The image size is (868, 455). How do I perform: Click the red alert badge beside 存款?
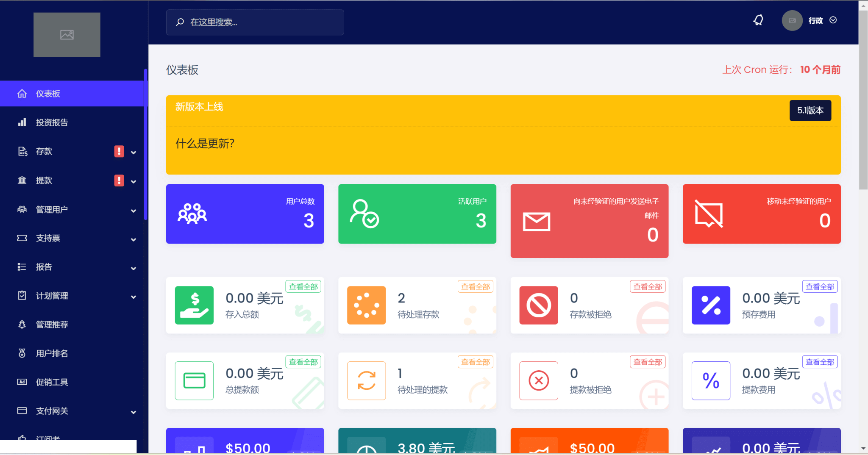pos(119,152)
